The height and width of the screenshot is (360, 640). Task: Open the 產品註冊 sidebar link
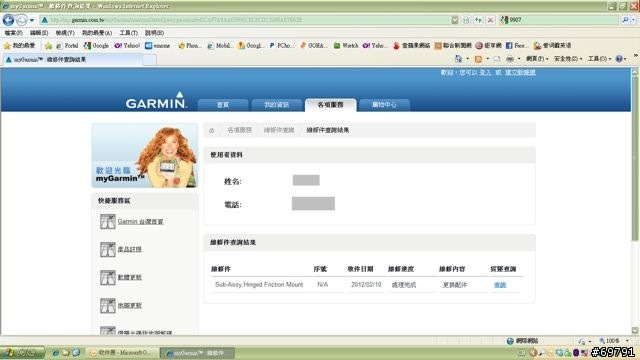[x=129, y=249]
